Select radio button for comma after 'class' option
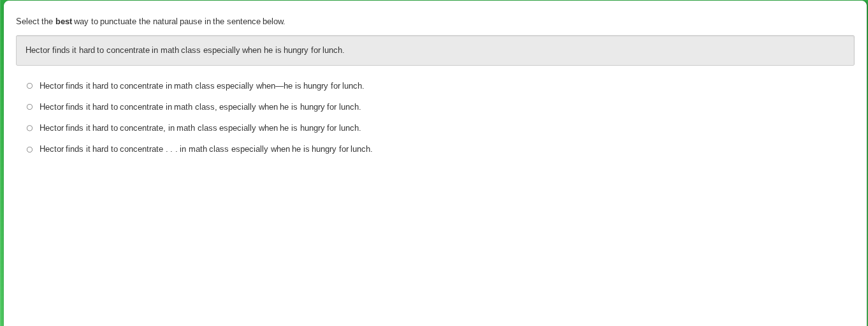868x326 pixels. pyautogui.click(x=29, y=107)
